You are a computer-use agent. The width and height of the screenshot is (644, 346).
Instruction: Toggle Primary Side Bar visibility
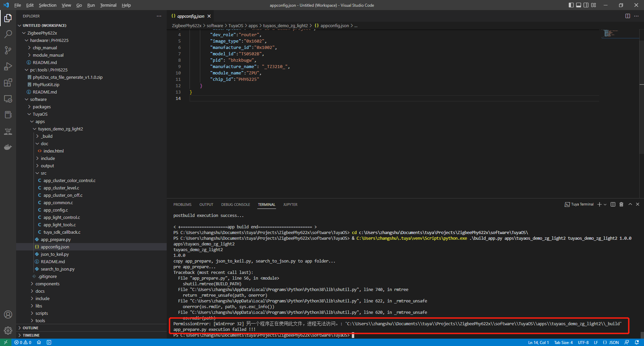pos(571,5)
